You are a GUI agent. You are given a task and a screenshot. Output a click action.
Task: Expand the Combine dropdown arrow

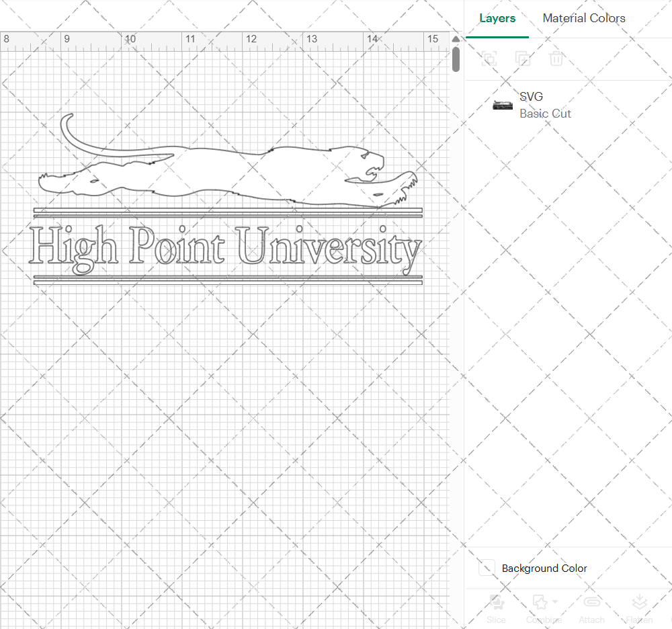click(556, 601)
